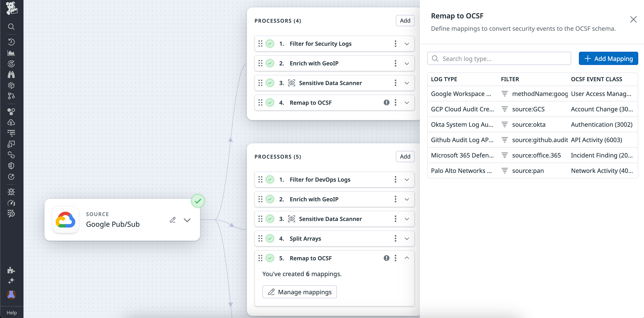Click the Bits AI sparkles icon

11,281
